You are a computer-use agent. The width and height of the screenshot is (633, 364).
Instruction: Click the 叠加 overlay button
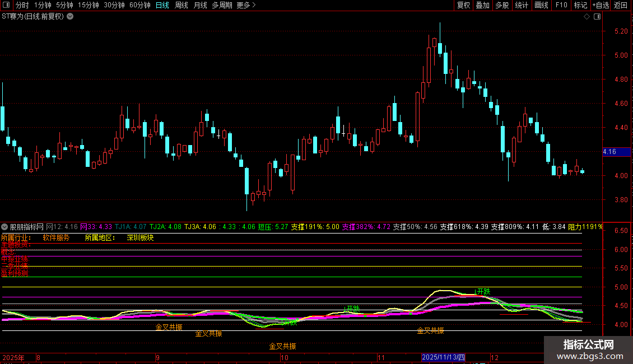(482, 5)
